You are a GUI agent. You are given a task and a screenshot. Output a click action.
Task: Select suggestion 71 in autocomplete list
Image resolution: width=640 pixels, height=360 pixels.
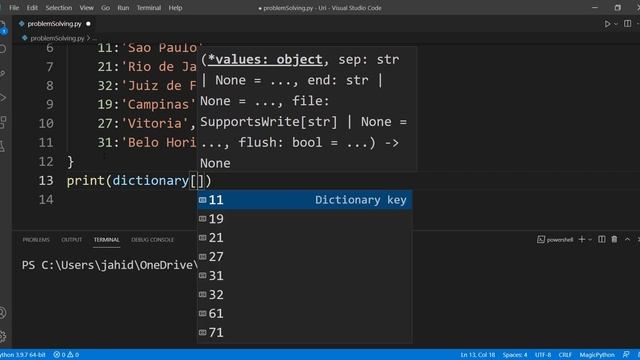click(304, 332)
